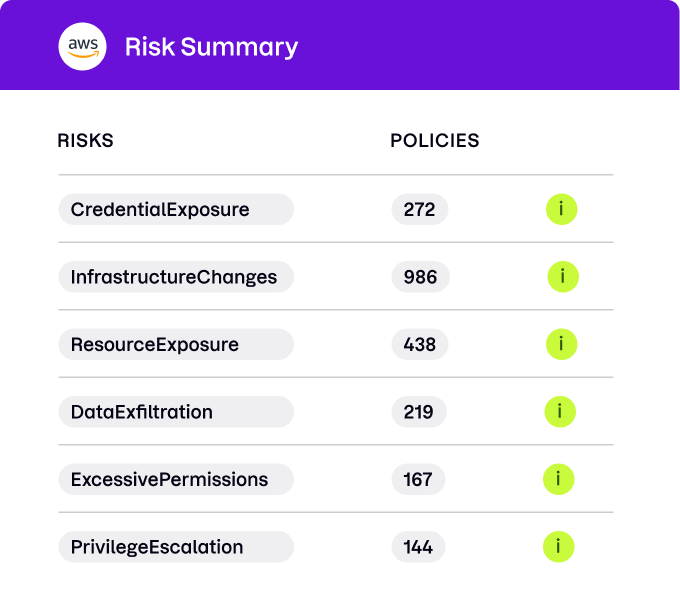
Task: Click the ResourceExposure risk label
Action: click(x=176, y=344)
